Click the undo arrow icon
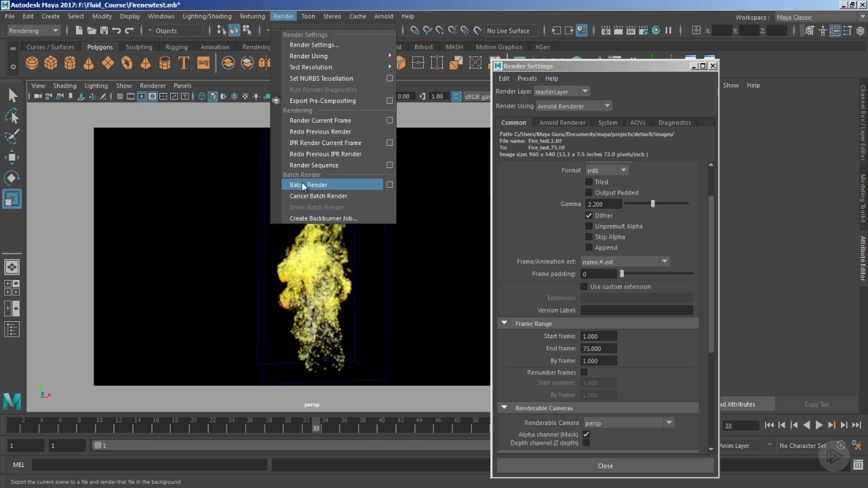 click(x=116, y=30)
